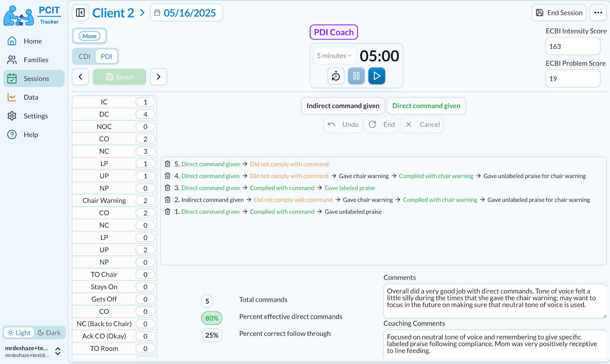Screen dimensions: 610x364
Task: Delete command entry number 2
Action: pyautogui.click(x=167, y=200)
